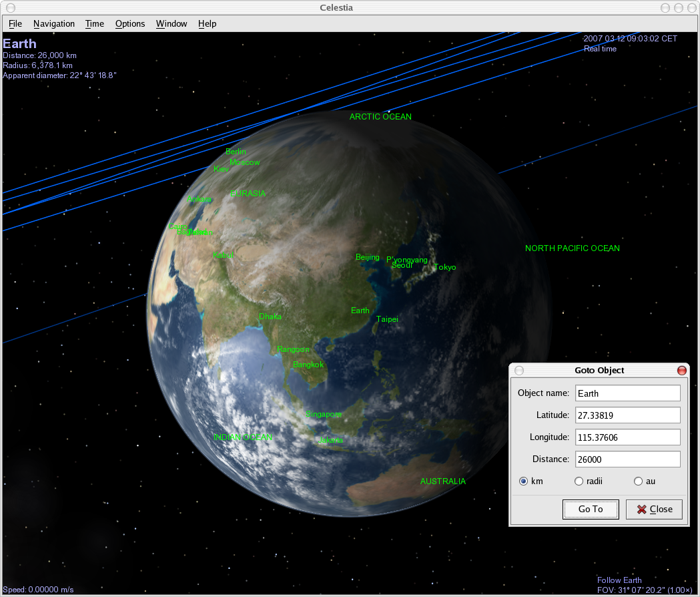This screenshot has width=700, height=597.
Task: Select the km distance unit
Action: tap(523, 481)
